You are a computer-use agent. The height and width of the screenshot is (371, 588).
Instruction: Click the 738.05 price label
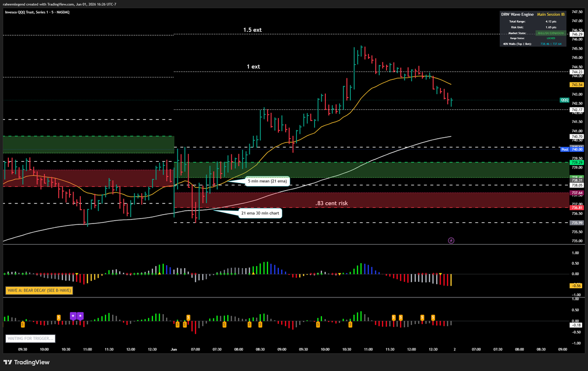pyautogui.click(x=577, y=185)
